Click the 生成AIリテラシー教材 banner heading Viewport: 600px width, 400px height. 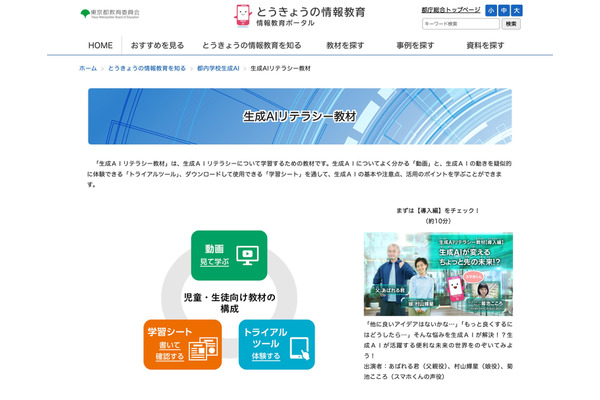[300, 116]
